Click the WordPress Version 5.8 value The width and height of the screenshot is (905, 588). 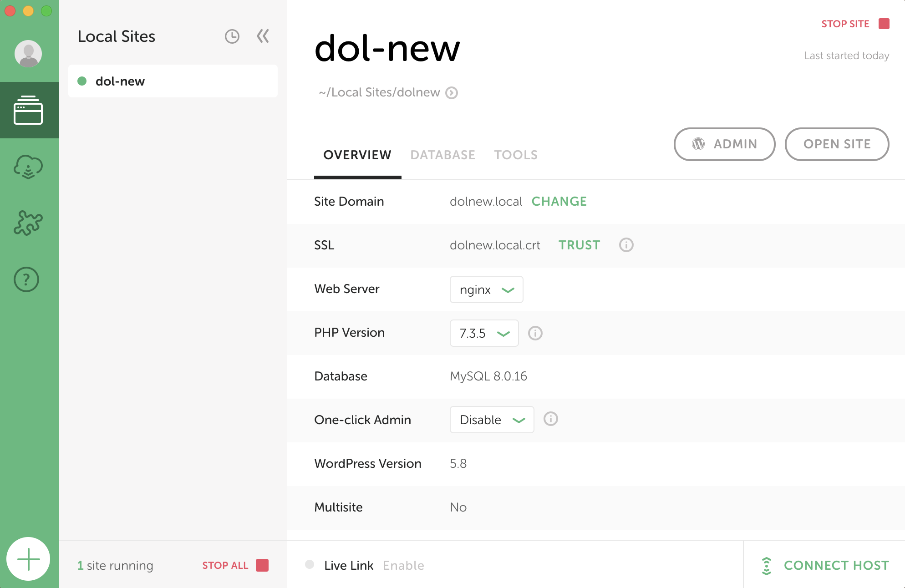click(x=458, y=464)
